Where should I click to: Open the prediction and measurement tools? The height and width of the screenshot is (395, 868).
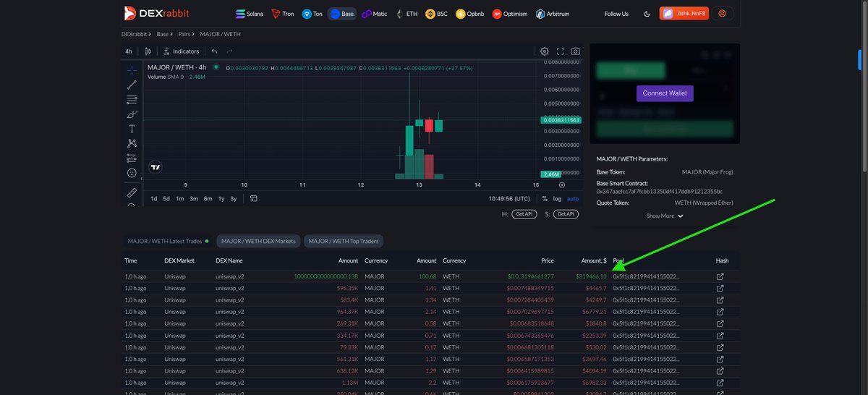[132, 158]
